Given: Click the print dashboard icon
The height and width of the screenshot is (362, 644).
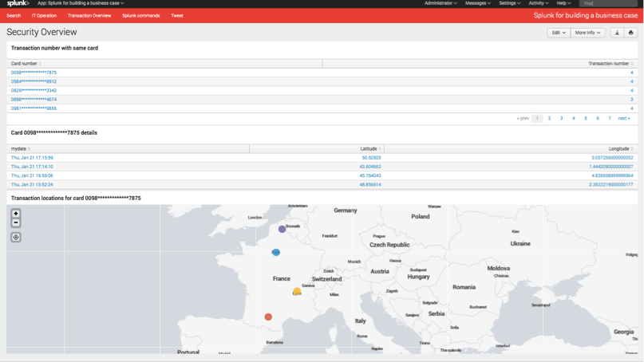Looking at the screenshot, I should [631, 33].
